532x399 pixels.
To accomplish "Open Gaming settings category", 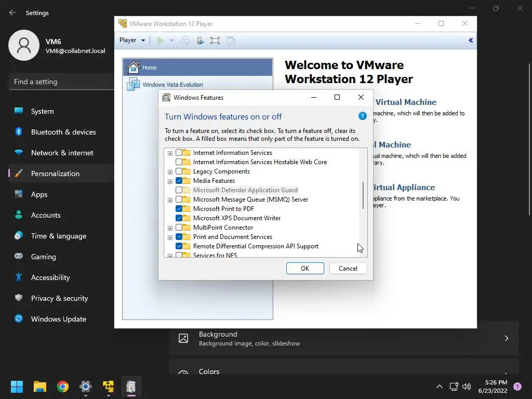I will click(61, 257).
